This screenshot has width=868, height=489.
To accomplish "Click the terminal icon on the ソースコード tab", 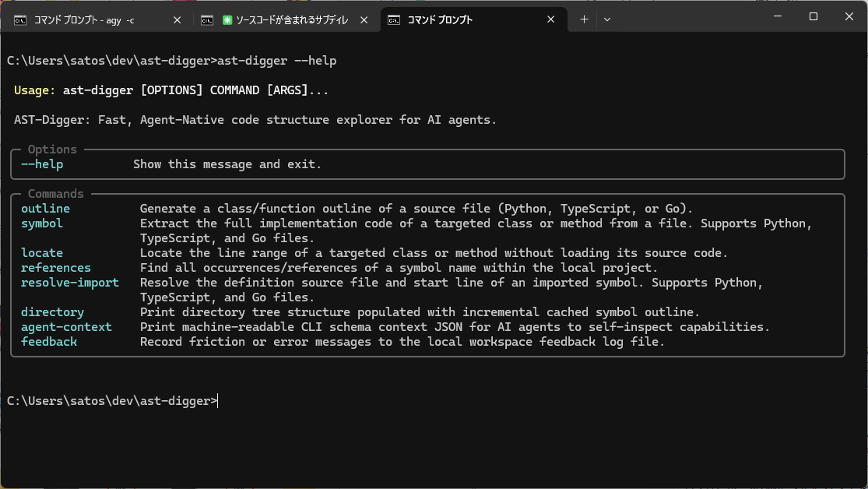I will pos(207,20).
